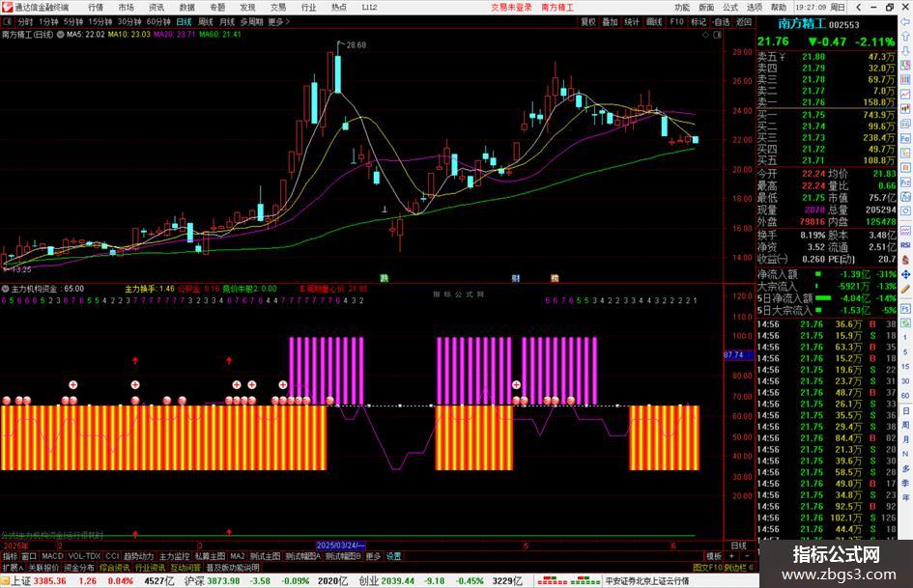This screenshot has height=588, width=913.
Task: Switch to 30分钟 period
Action: [129, 22]
